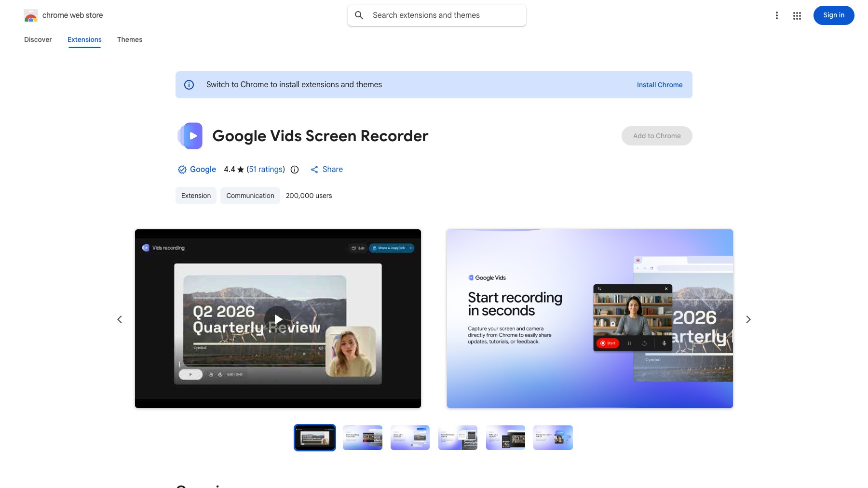Open the Google apps grid
This screenshot has height=488, width=868.
pyautogui.click(x=797, y=15)
